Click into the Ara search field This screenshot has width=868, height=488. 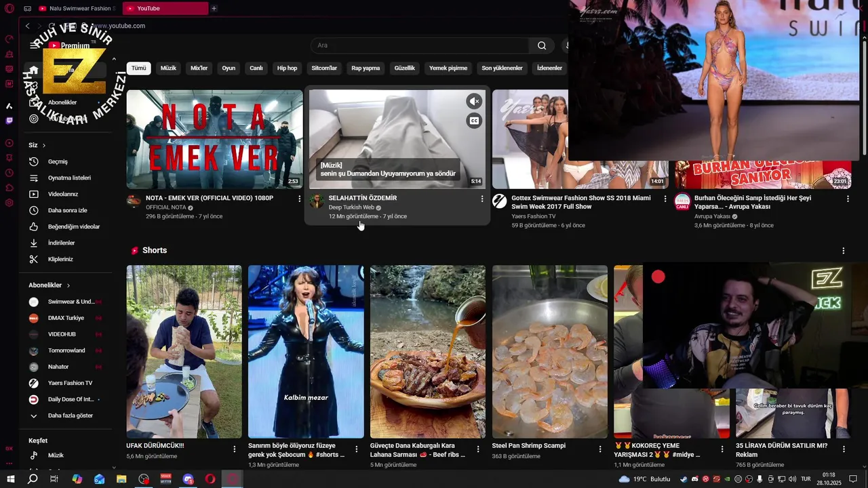[420, 45]
